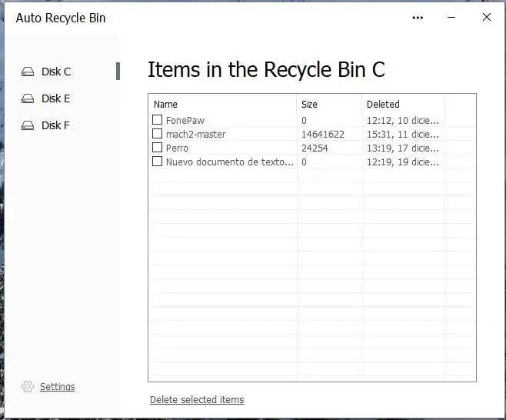
Task: Click the FonePaw deleted date cell
Action: click(x=402, y=120)
